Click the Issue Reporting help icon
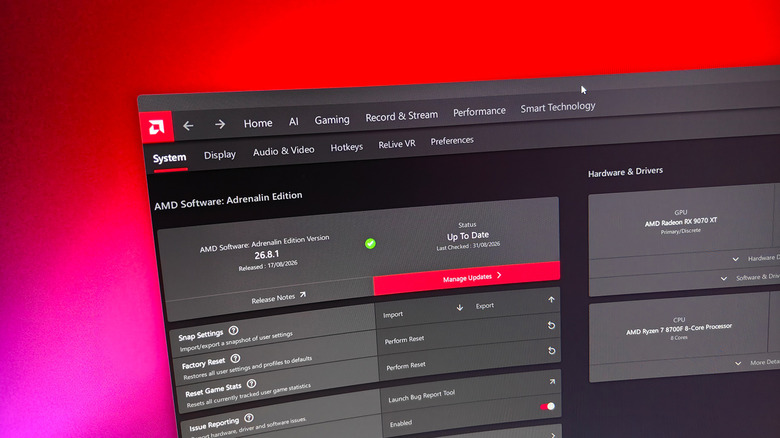This screenshot has height=438, width=780. pyautogui.click(x=249, y=418)
